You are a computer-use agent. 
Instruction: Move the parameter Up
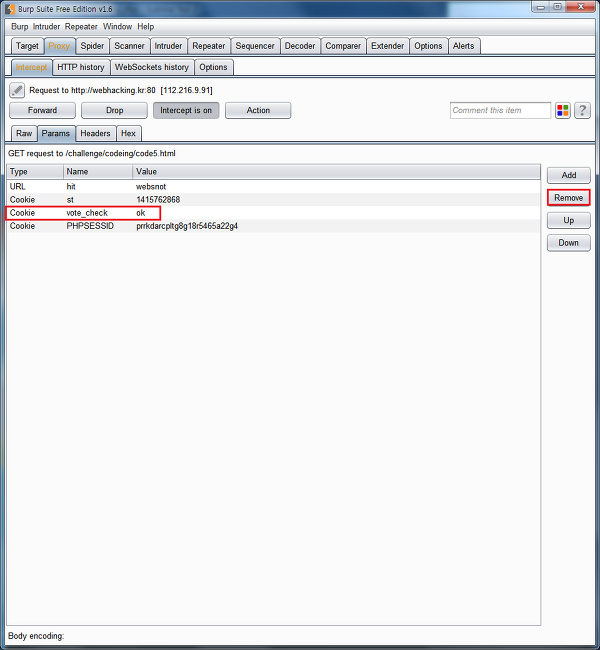coord(568,220)
